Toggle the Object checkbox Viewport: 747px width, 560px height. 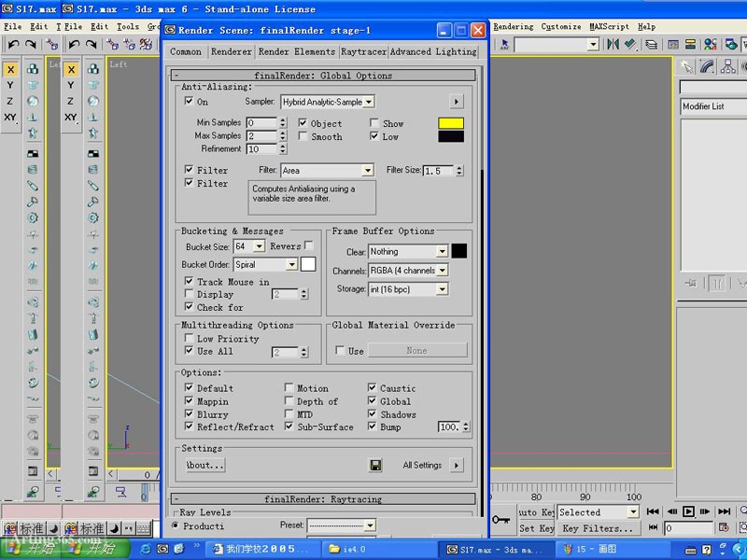click(x=303, y=123)
